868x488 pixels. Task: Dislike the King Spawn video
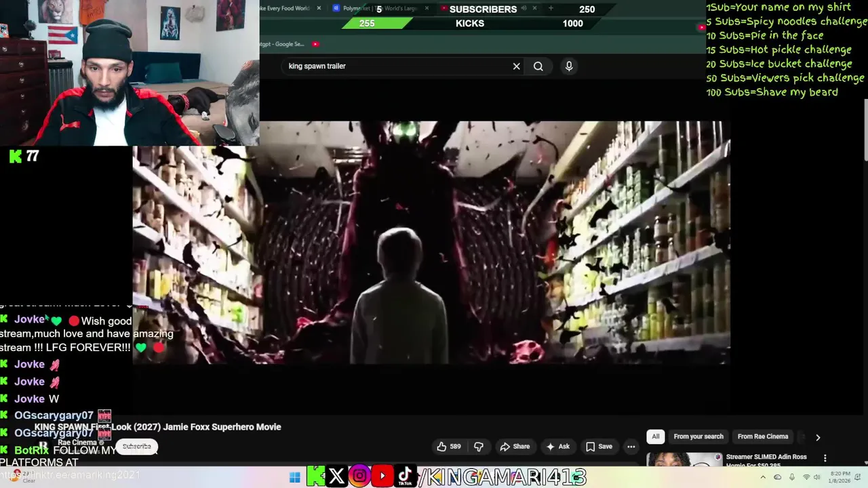(x=479, y=447)
